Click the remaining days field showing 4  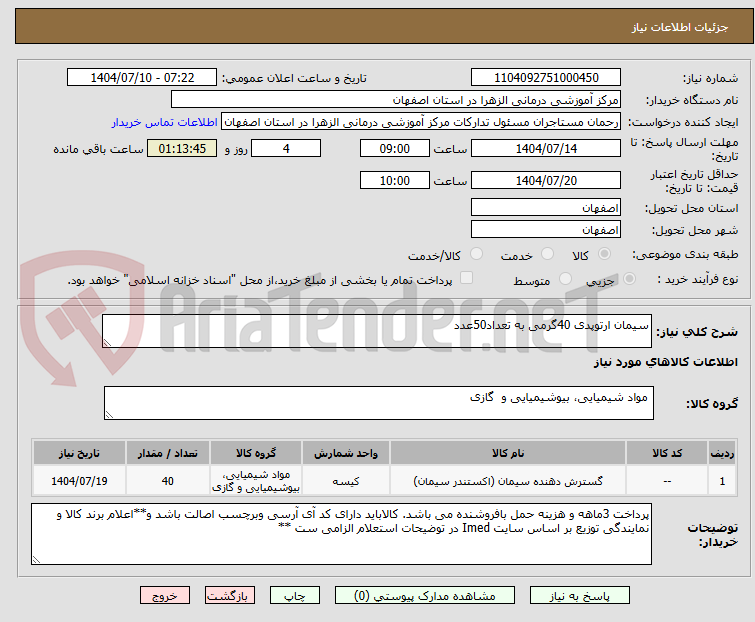[286, 148]
